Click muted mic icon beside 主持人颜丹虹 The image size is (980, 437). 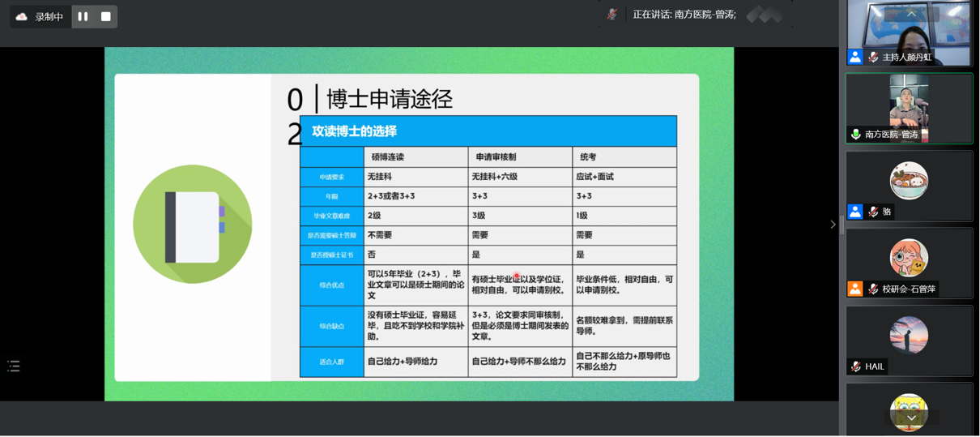(873, 57)
